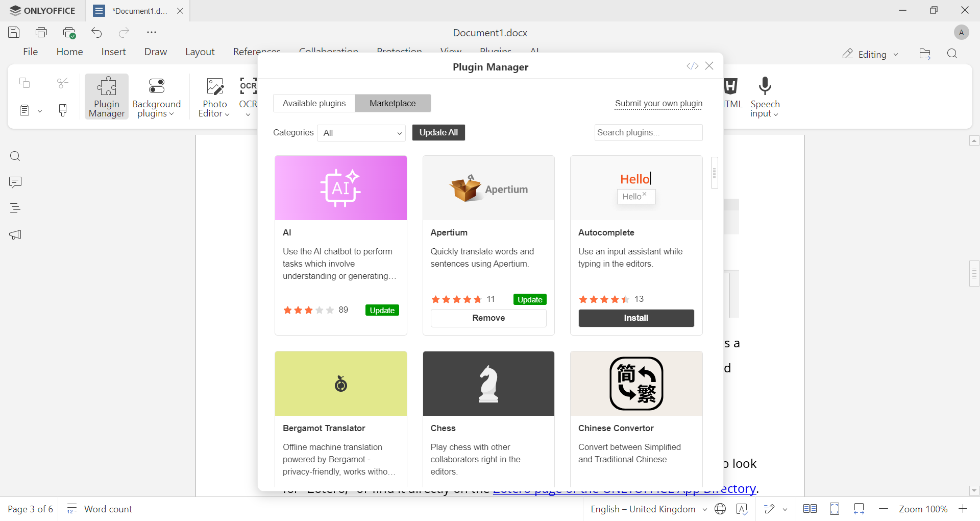This screenshot has height=521, width=980.
Task: Click the Document1 file tab
Action: point(138,11)
